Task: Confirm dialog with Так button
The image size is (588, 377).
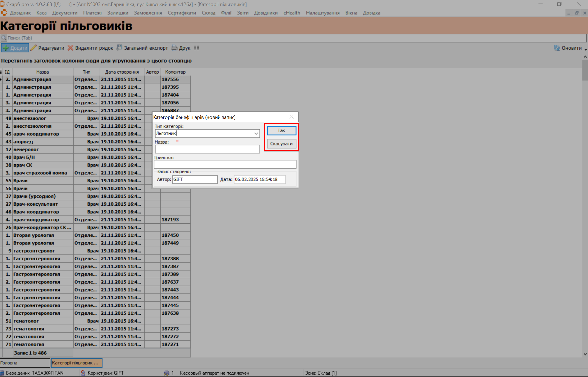Action: click(x=281, y=130)
